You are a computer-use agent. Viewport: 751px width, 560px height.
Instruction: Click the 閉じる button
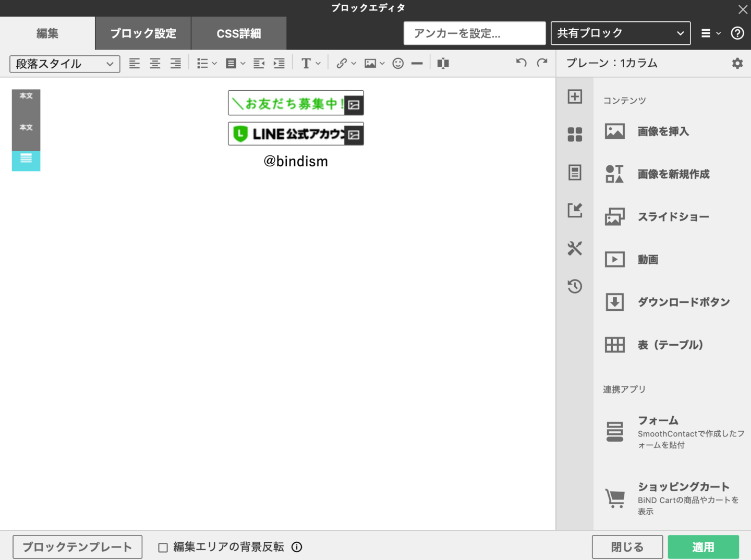[627, 547]
